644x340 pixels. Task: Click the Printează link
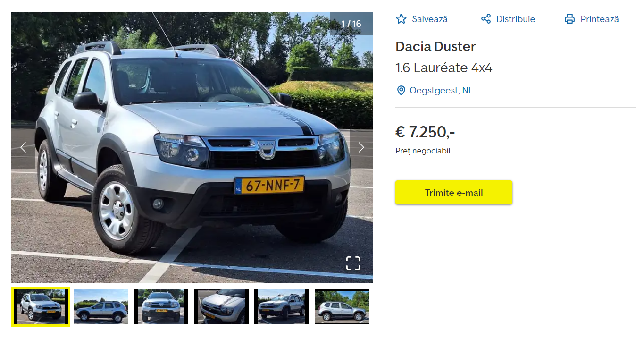600,19
